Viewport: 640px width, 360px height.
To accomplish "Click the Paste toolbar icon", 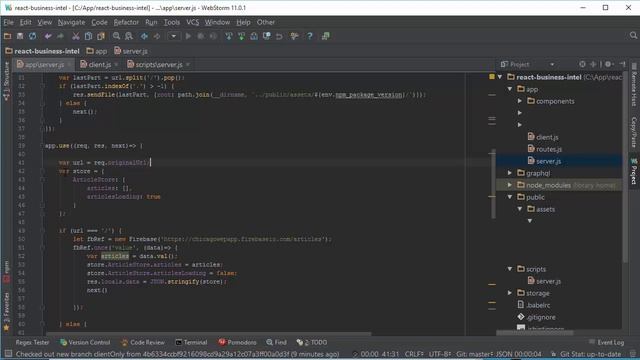I will (x=101, y=36).
